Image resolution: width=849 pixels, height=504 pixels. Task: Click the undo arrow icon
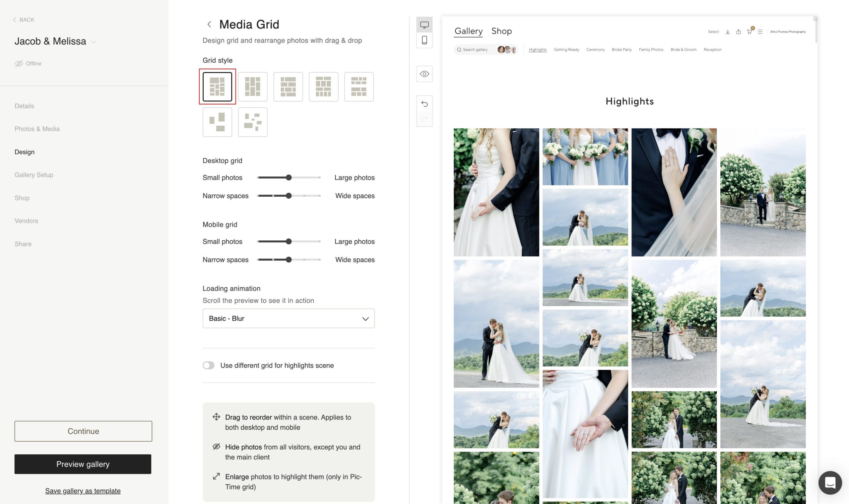pos(424,103)
